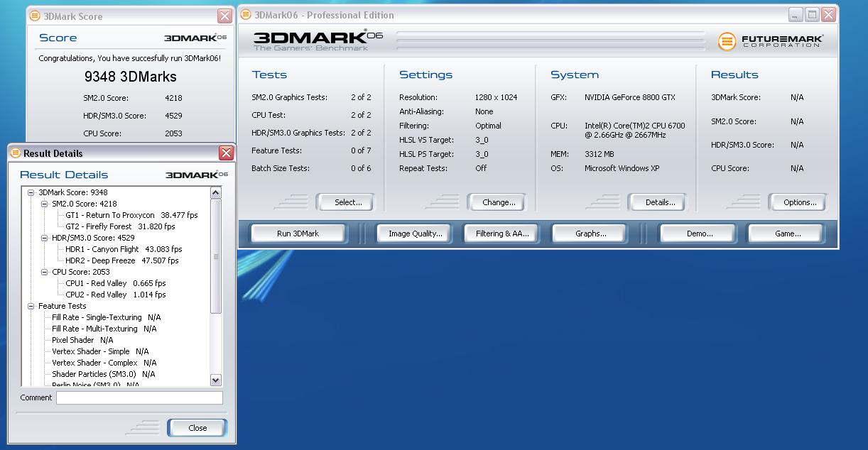Close the 3DMark Score window
This screenshot has height=450, width=868.
tap(224, 16)
